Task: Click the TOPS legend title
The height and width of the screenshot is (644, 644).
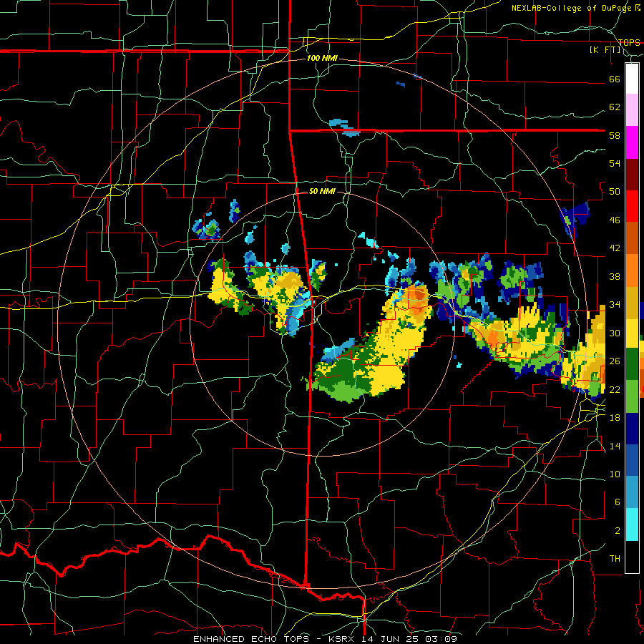Action: pos(629,43)
